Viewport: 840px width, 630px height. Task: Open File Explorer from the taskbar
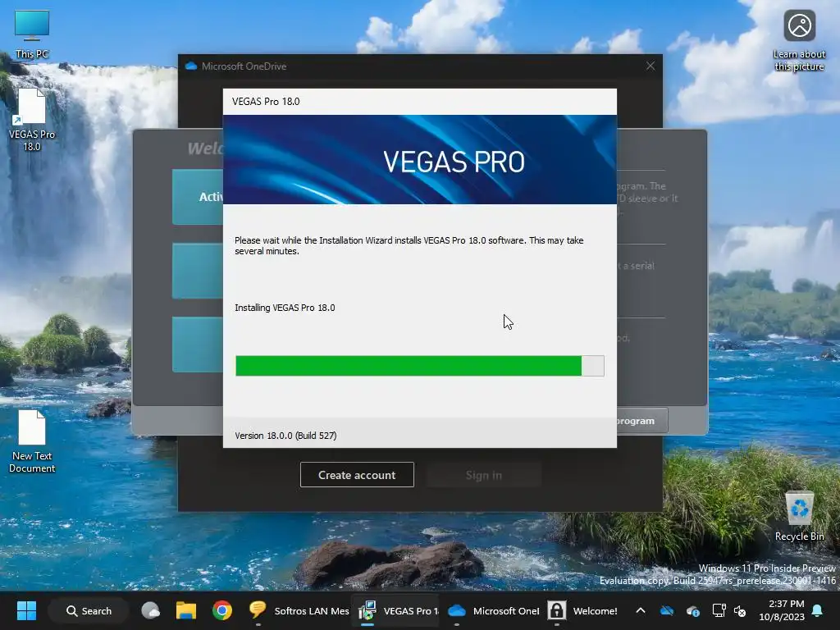(x=186, y=610)
